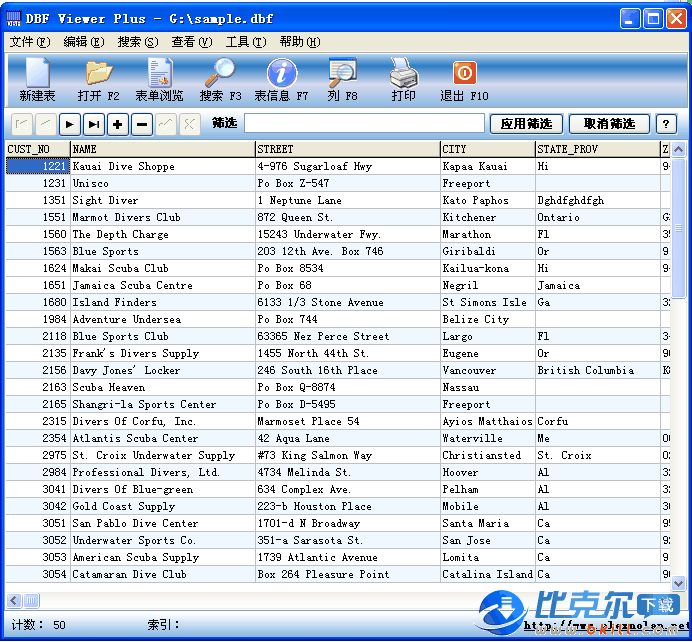Screen dimensions: 692x642
Task: Go to first record navigation button
Action: 21,124
